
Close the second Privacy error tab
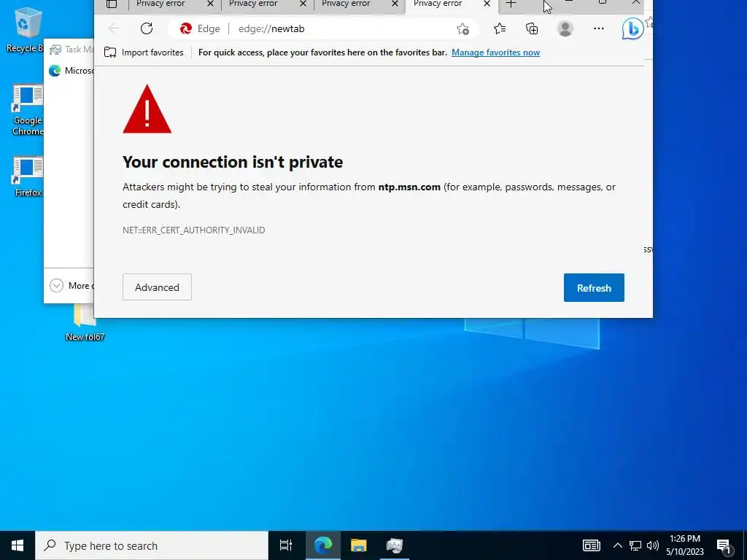303,4
